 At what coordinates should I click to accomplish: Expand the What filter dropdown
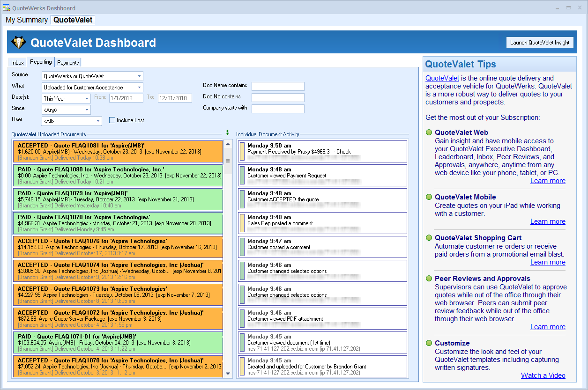coord(139,88)
